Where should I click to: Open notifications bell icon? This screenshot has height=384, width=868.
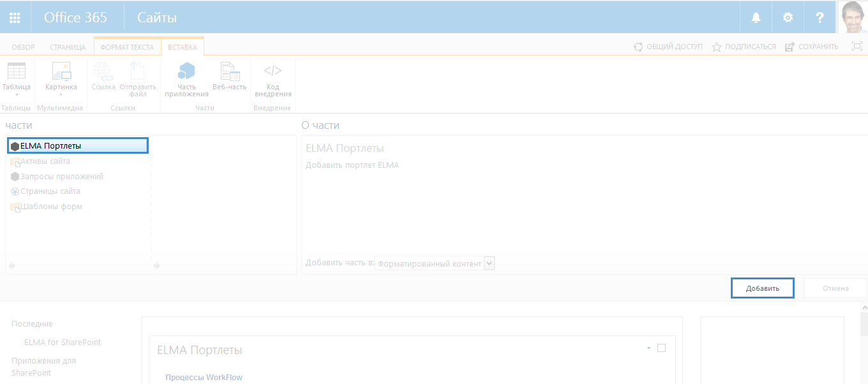[756, 17]
